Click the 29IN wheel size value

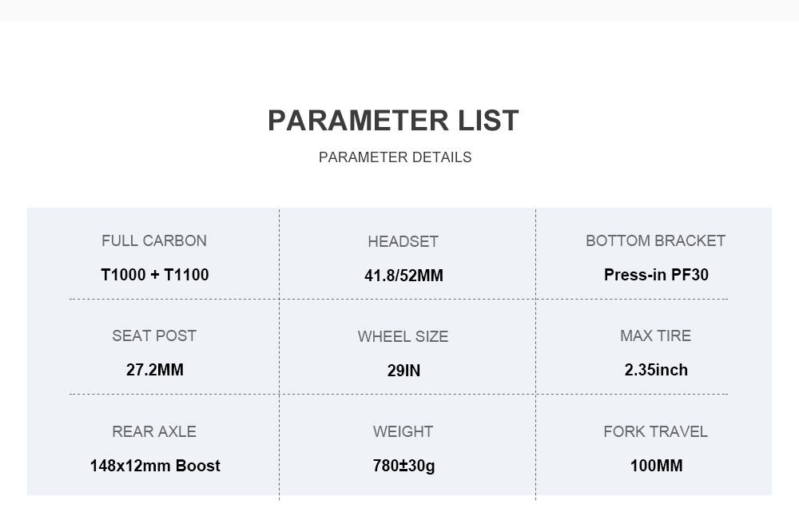coord(403,371)
